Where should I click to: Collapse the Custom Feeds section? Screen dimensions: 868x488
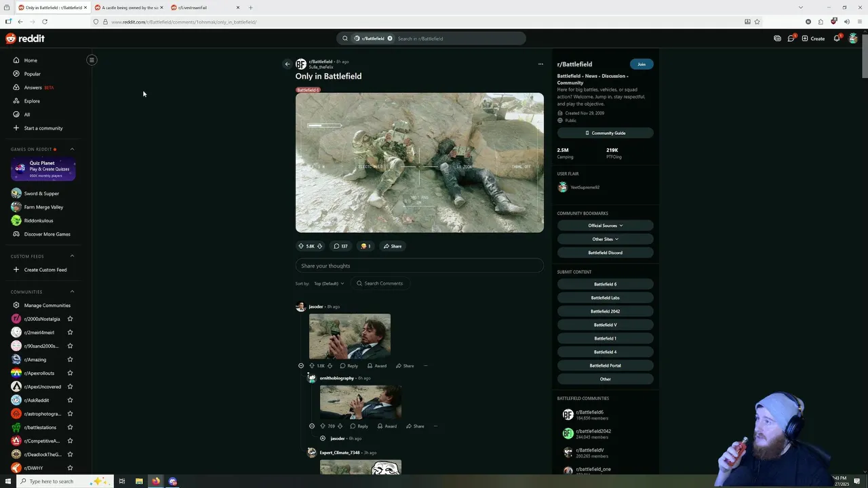(x=73, y=256)
